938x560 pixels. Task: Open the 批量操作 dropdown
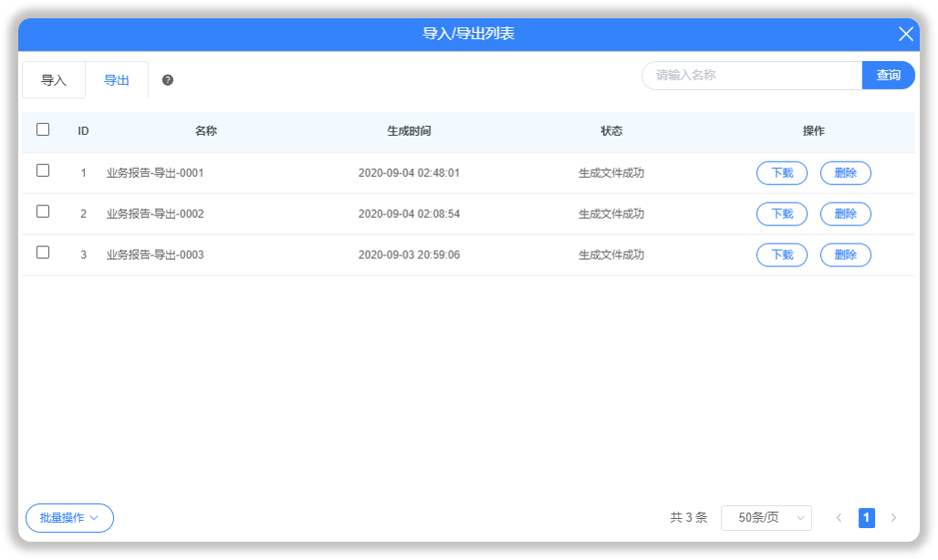tap(69, 518)
